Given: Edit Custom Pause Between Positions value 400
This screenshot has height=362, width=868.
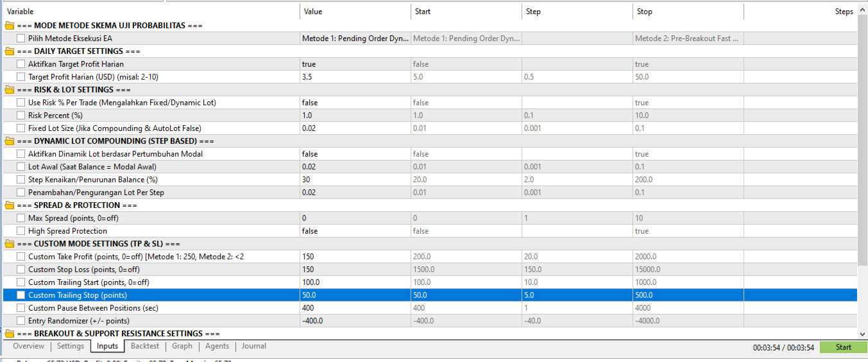Looking at the screenshot, I should 355,308.
